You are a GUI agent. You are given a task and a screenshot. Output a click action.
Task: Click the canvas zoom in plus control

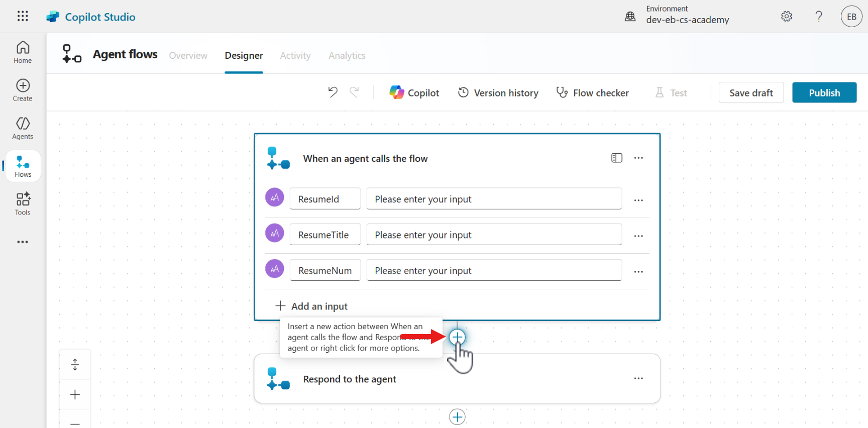coord(75,395)
